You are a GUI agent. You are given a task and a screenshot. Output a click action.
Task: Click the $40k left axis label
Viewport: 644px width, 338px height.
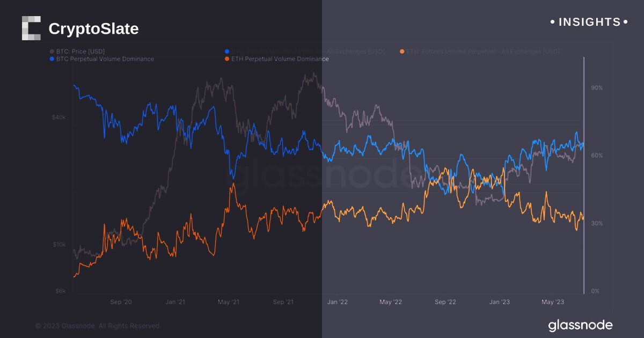[58, 117]
